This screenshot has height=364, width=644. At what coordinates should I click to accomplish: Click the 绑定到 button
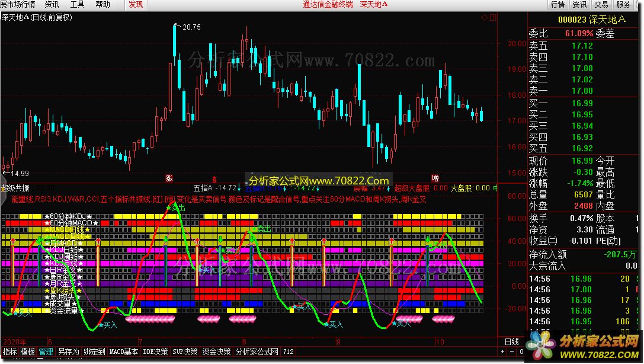[x=94, y=352]
